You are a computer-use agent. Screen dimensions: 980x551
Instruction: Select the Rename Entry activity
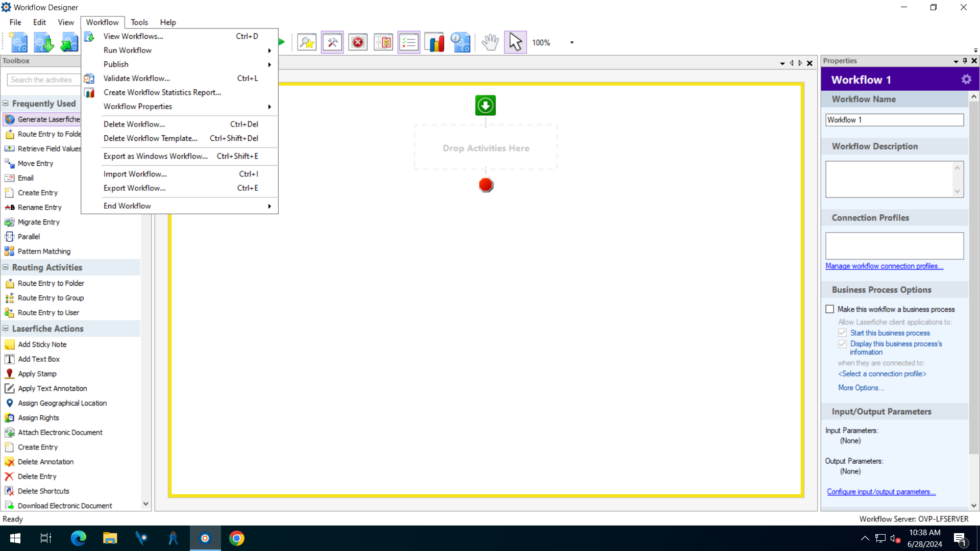(x=39, y=208)
